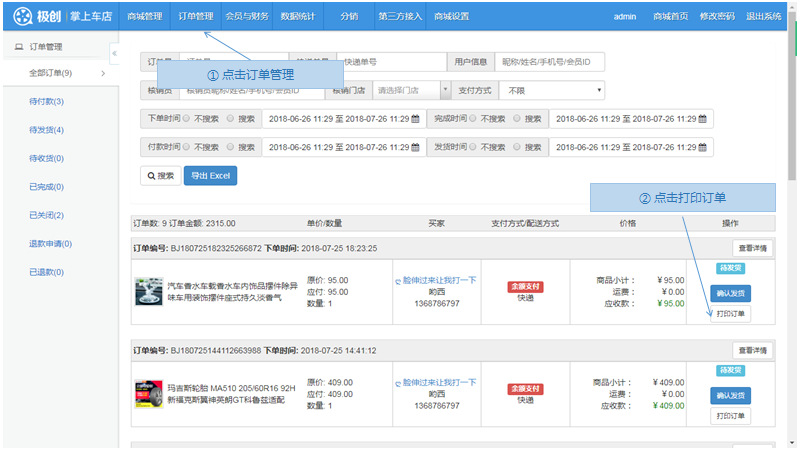Open the 核销门店 store dropdown
Screen dimensions: 802x455
[x=412, y=90]
